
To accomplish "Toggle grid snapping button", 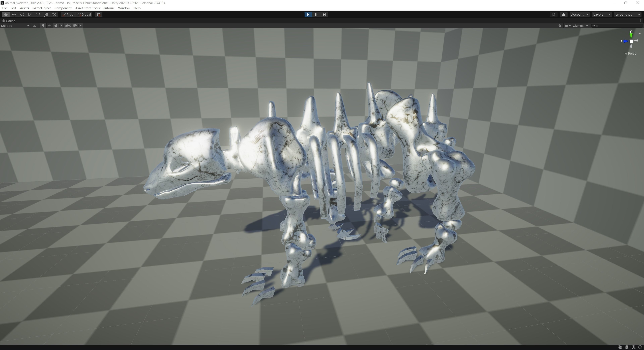I will pyautogui.click(x=99, y=15).
